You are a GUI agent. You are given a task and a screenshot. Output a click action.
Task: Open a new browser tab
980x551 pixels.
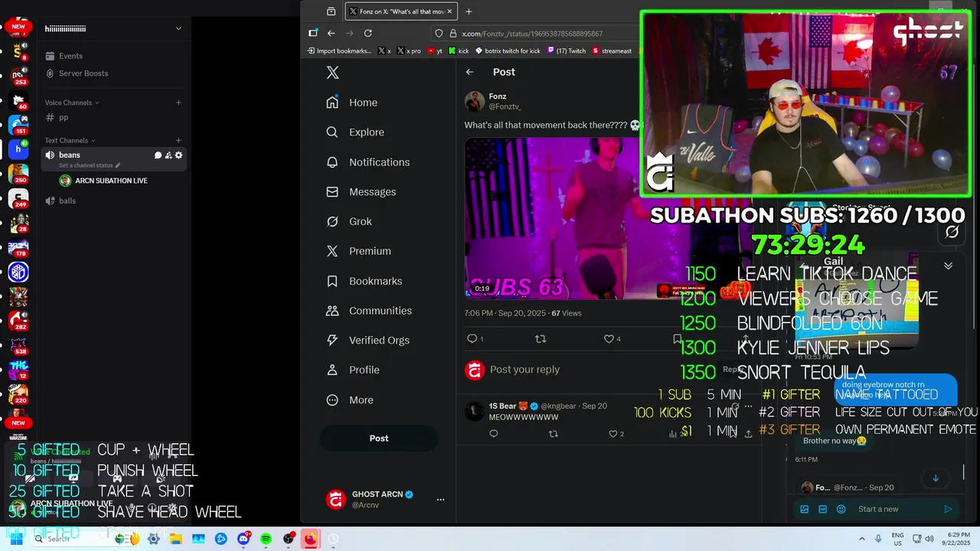pyautogui.click(x=469, y=11)
